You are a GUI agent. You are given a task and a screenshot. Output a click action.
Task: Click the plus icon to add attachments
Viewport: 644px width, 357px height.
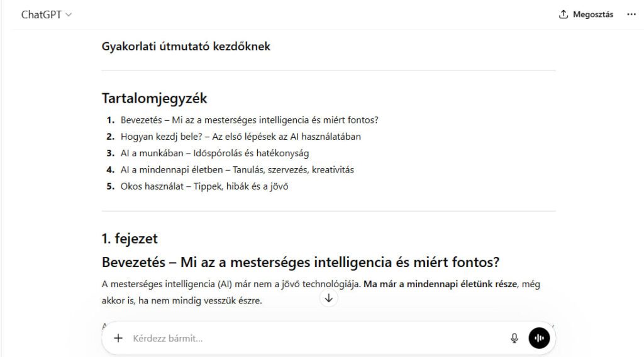pyautogui.click(x=118, y=338)
